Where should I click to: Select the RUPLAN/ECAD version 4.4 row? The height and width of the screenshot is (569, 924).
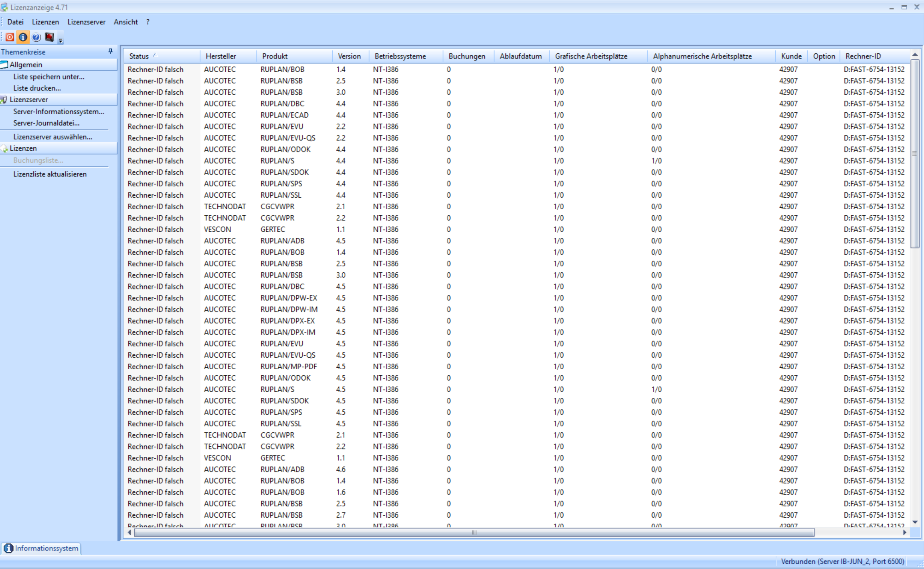pyautogui.click(x=284, y=115)
